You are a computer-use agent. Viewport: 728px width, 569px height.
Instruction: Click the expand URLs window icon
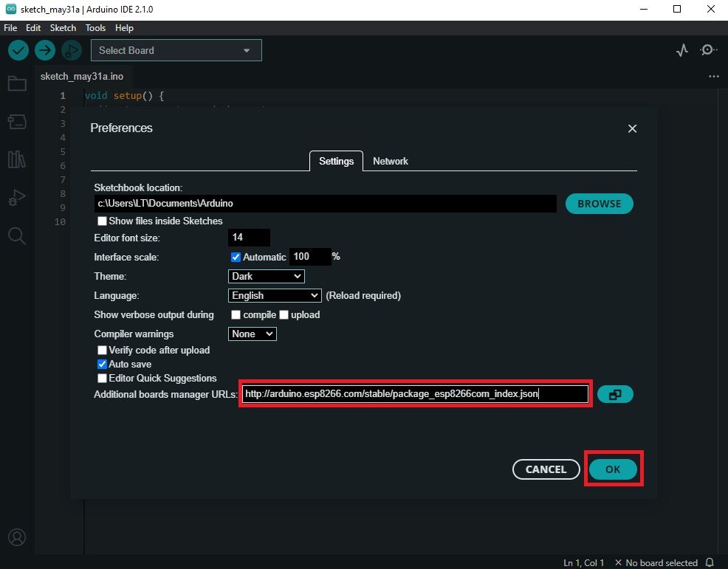pos(614,395)
